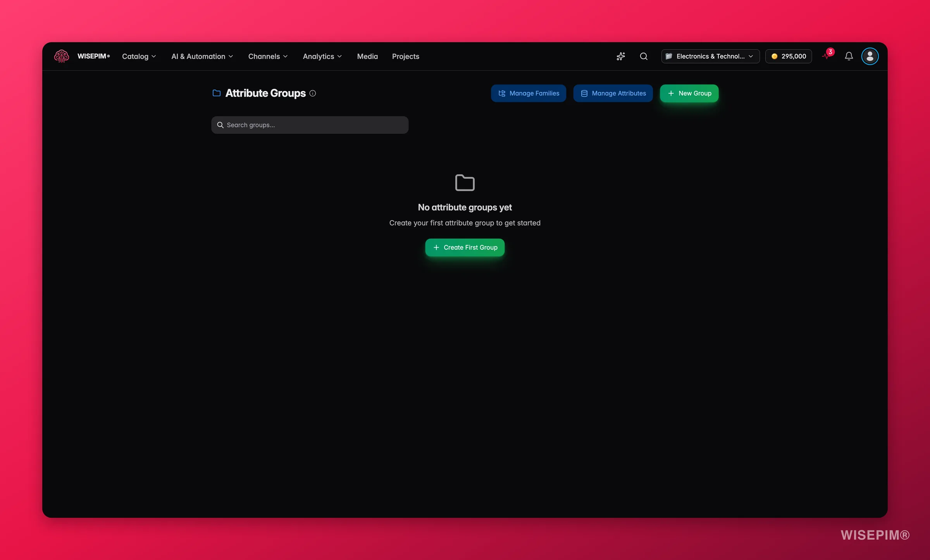Click the 295,000 credits coin badge
Viewport: 930px width, 560px height.
pyautogui.click(x=789, y=56)
